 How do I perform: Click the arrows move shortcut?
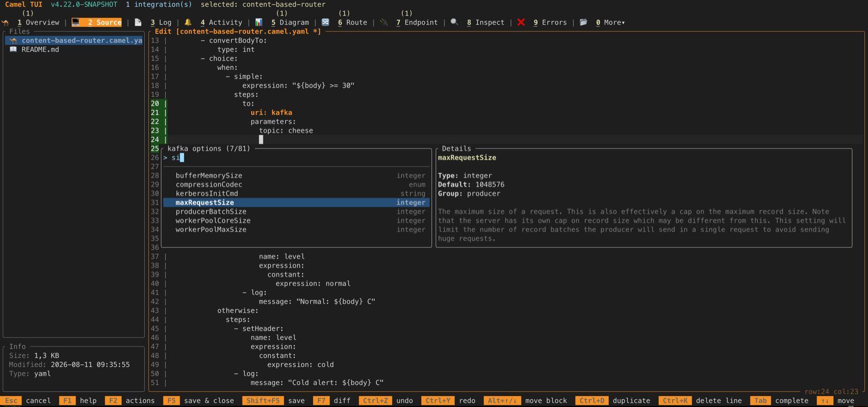click(x=836, y=401)
